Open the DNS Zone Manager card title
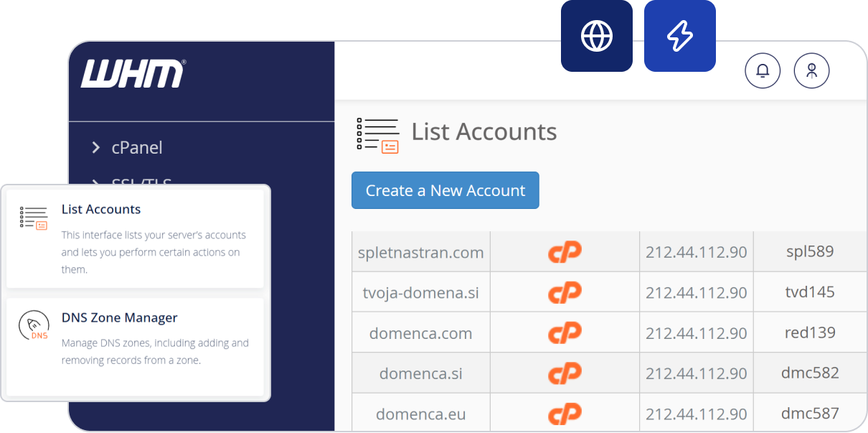The height and width of the screenshot is (433, 868). [x=120, y=317]
